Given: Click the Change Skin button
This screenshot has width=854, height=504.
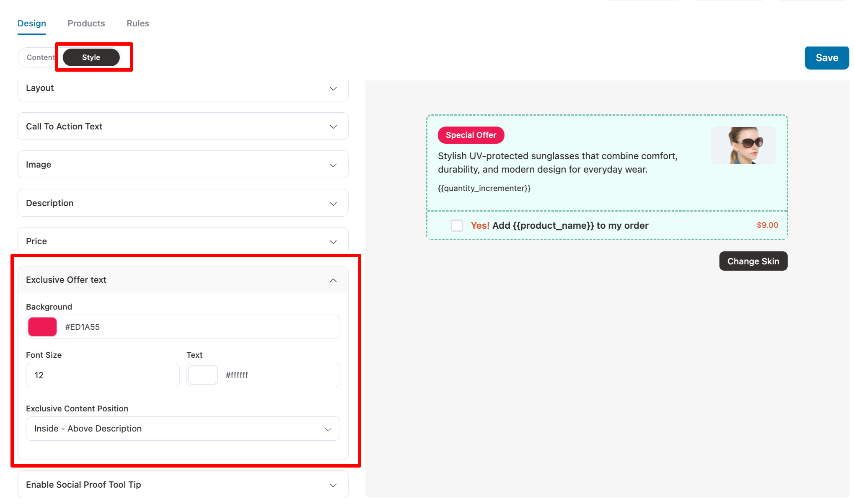Looking at the screenshot, I should coord(753,261).
